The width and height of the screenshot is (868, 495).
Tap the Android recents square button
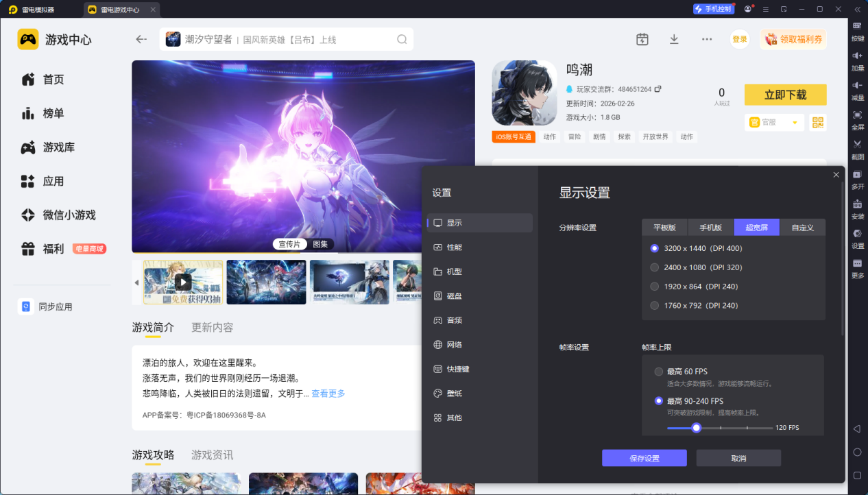tap(857, 475)
